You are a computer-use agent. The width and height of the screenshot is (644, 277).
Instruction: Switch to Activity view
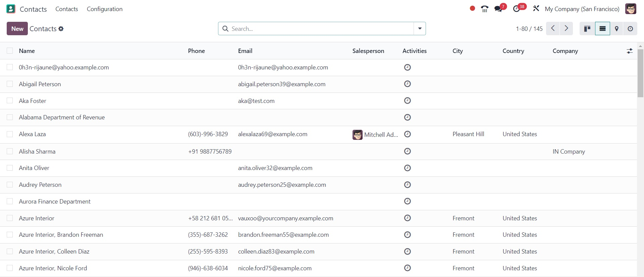click(630, 29)
